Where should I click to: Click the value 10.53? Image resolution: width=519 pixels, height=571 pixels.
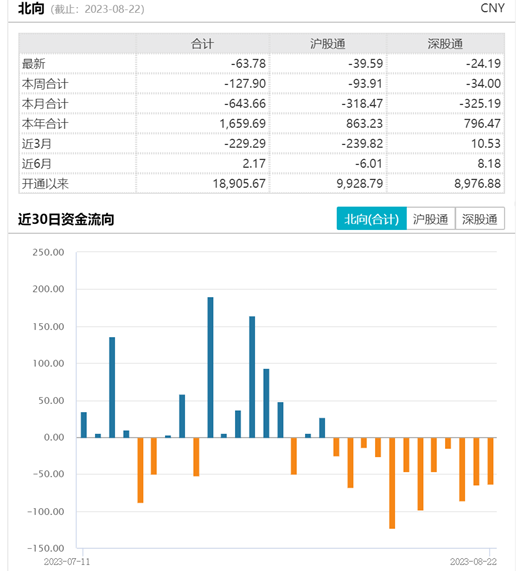(x=486, y=144)
